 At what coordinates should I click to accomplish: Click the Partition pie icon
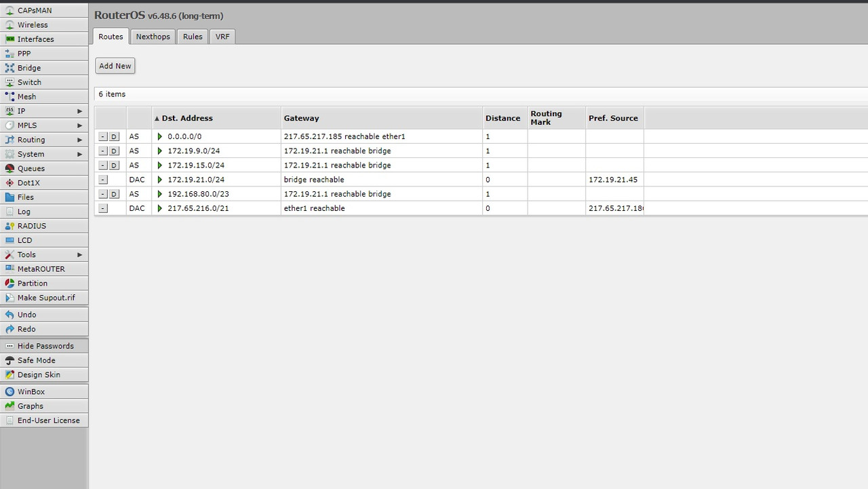9,283
